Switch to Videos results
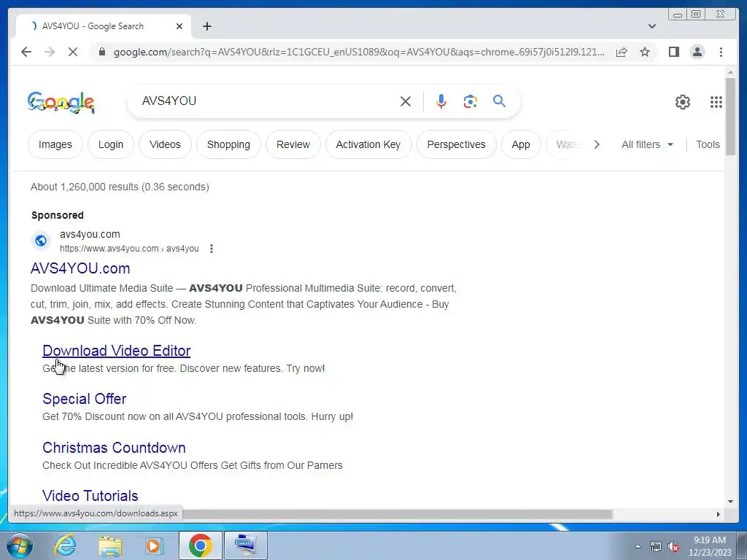 click(x=165, y=144)
